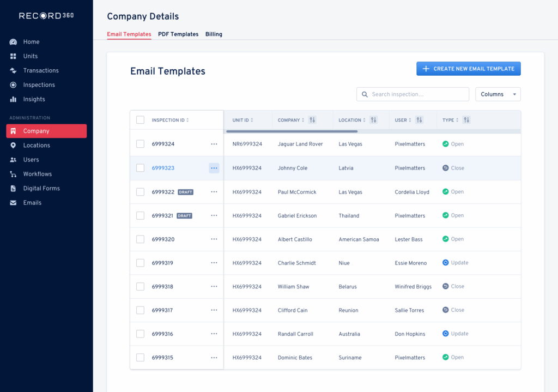Open the highlighted inspection link 6999323
558x392 pixels.
(163, 168)
